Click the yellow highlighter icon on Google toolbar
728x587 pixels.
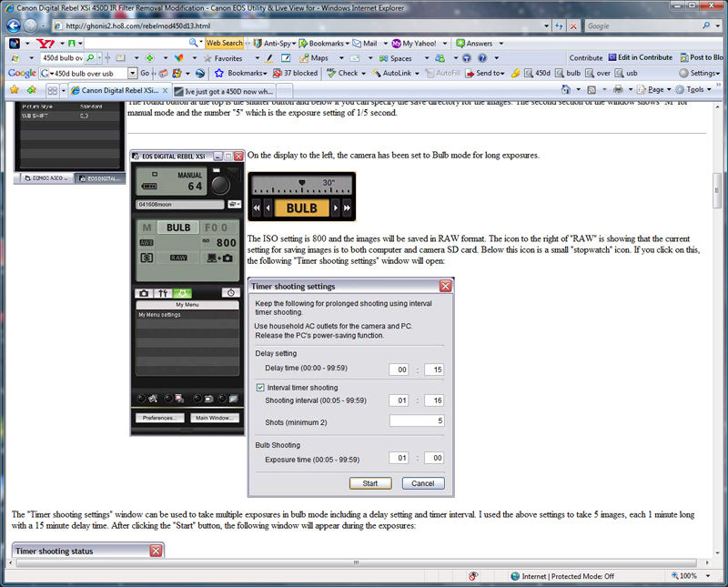pyautogui.click(x=515, y=74)
